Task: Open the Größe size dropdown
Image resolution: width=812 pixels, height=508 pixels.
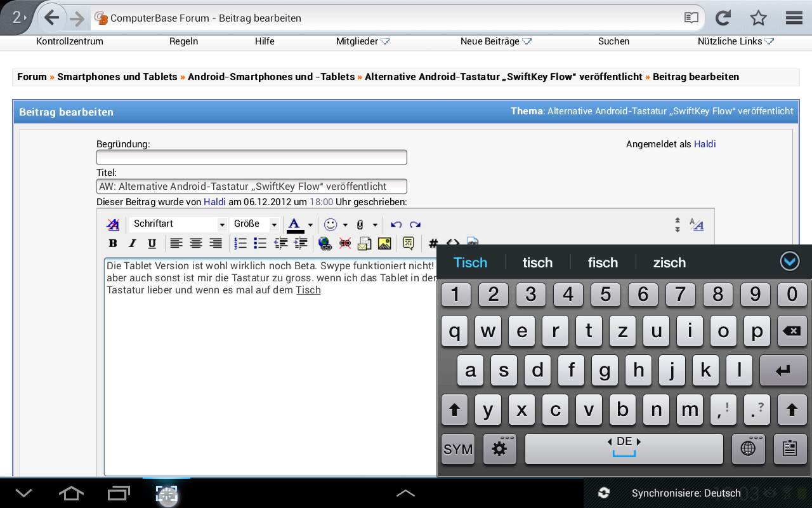Action: 254,224
